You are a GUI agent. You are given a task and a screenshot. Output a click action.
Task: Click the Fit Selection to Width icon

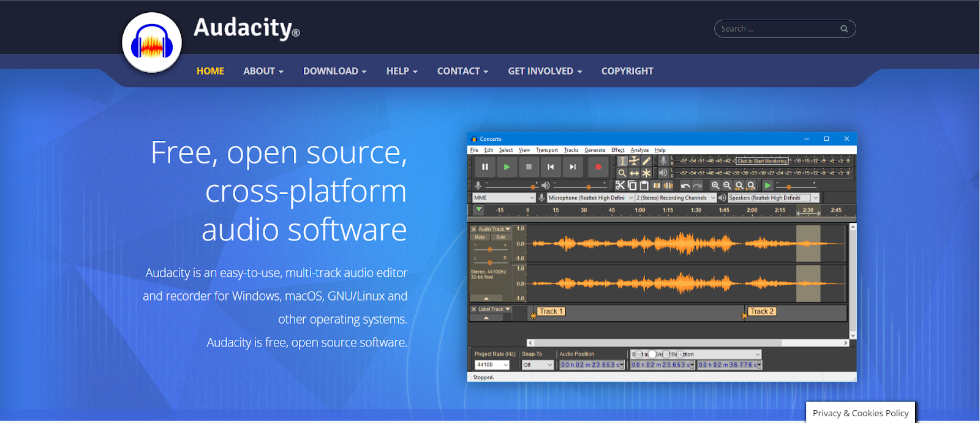pyautogui.click(x=739, y=185)
